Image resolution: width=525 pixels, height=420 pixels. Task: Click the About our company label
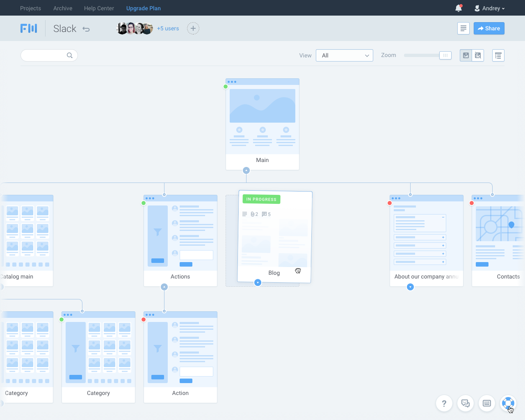point(426,276)
